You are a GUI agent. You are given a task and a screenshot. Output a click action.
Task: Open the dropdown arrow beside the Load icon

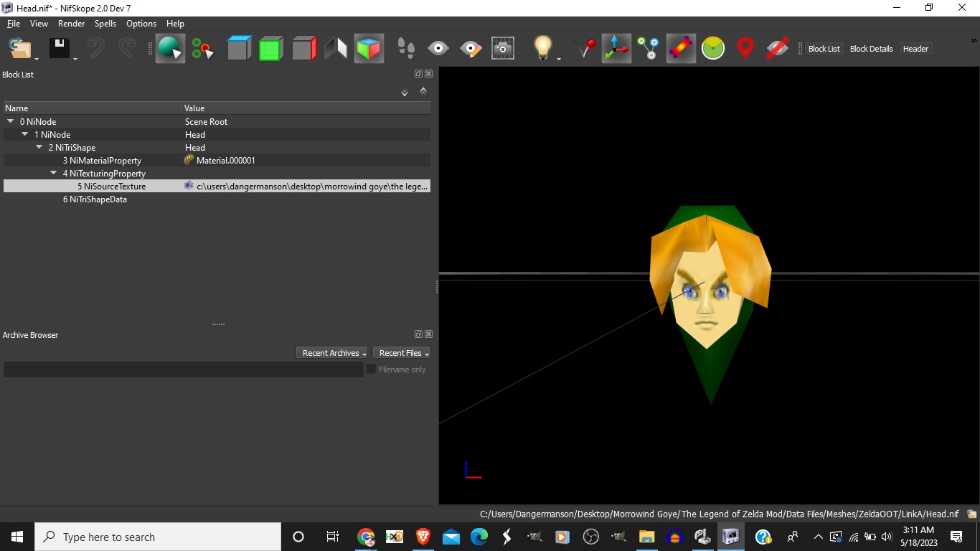click(37, 59)
